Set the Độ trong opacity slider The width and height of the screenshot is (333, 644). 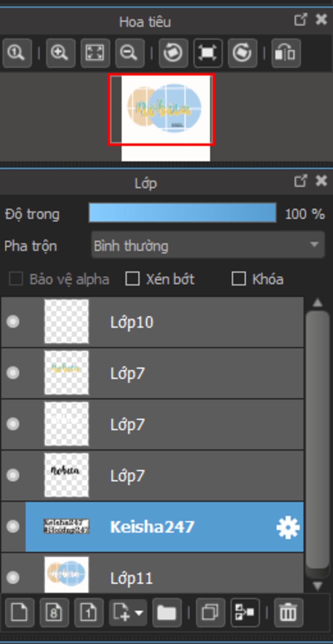(x=182, y=213)
